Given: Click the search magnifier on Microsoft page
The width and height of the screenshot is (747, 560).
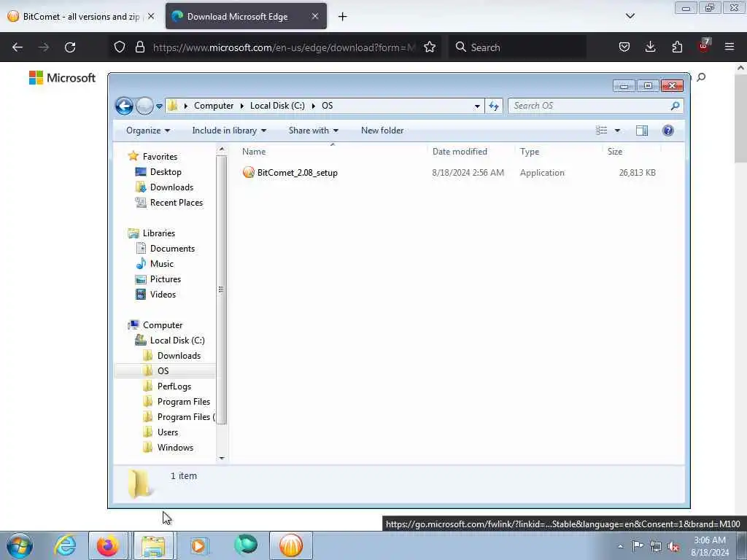Looking at the screenshot, I should 701,77.
